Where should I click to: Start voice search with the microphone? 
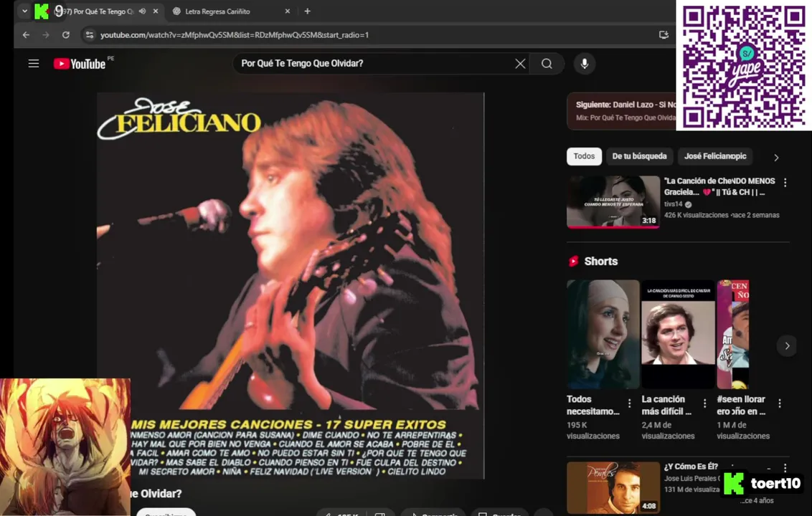click(584, 63)
